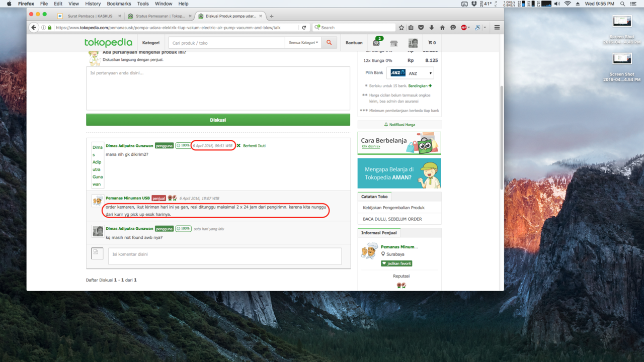This screenshot has height=362, width=644.
Task: Open Tokopedia inbox messages icon with badge
Action: pyautogui.click(x=376, y=43)
